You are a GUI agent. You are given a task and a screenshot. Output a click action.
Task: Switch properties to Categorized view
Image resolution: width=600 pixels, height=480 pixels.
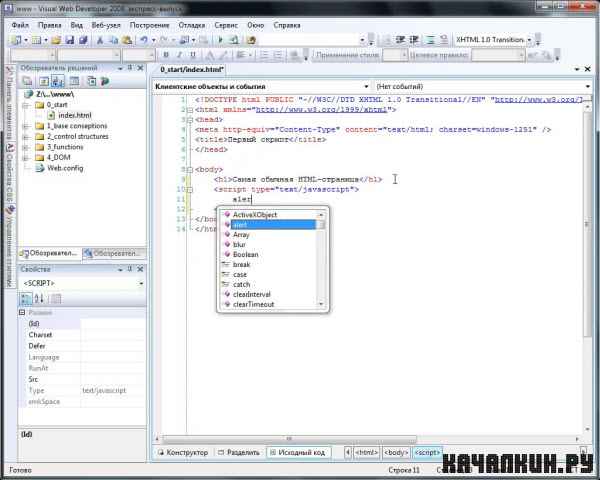pos(26,299)
